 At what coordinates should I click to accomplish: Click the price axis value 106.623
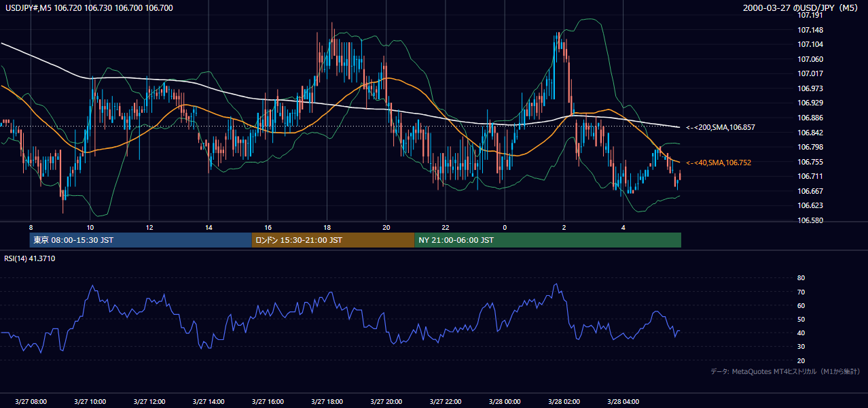811,205
